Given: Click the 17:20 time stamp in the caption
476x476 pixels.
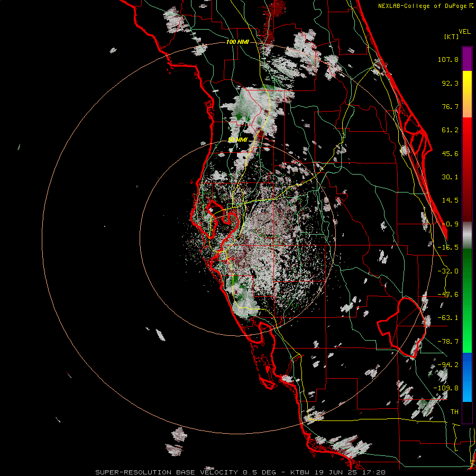Looking at the screenshot, I should (x=373, y=472).
